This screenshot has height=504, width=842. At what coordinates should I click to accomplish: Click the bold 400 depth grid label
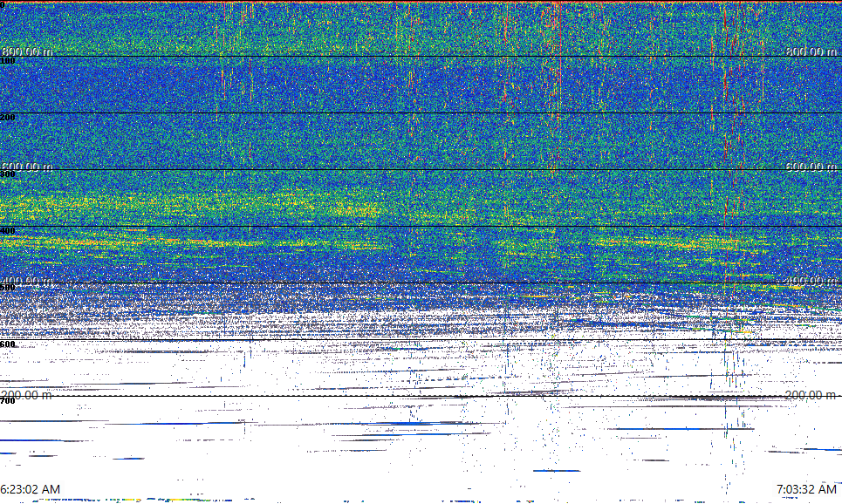(8, 231)
